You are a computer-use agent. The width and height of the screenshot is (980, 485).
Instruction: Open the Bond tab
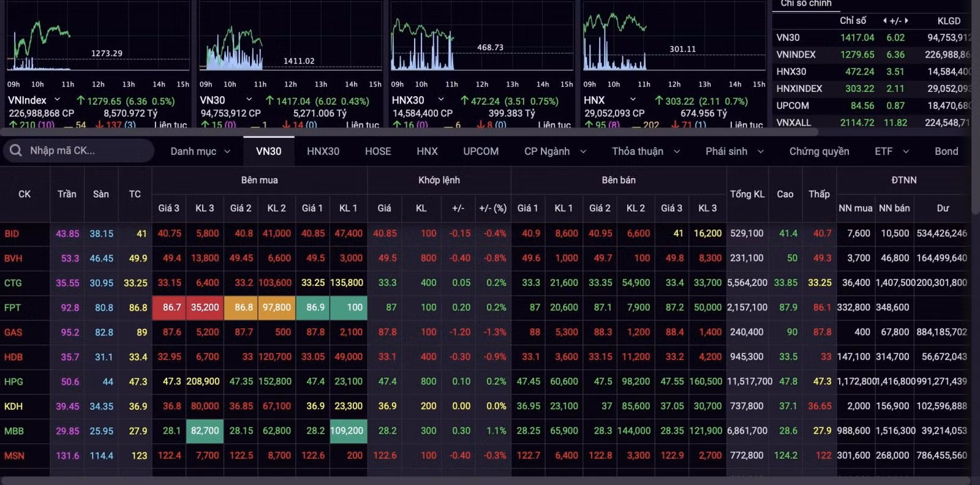click(946, 151)
